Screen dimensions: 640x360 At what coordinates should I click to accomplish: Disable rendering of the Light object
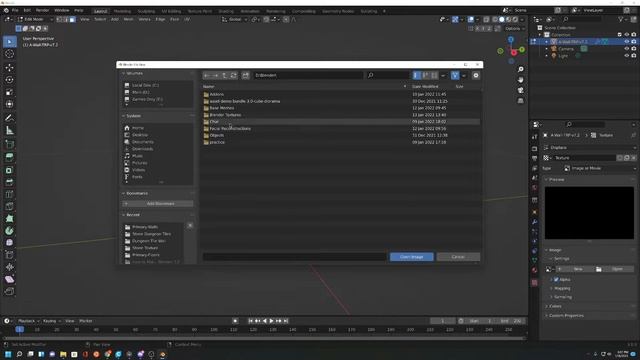point(633,56)
